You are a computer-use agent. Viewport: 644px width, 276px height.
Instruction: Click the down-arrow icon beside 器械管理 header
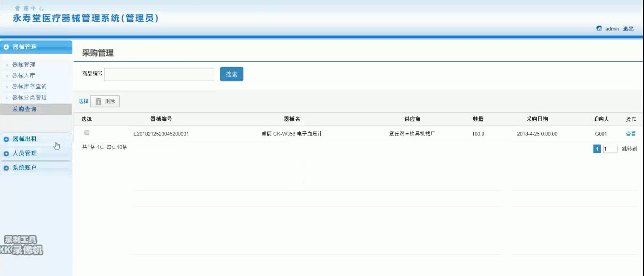6,47
